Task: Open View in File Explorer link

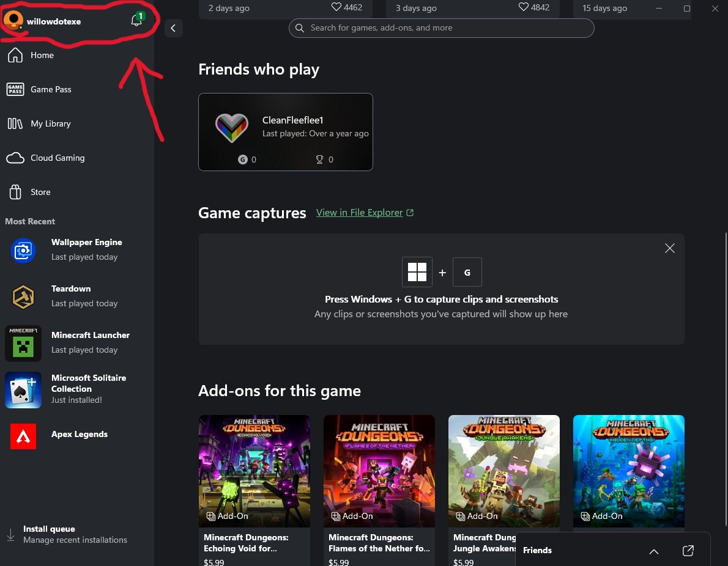Action: tap(360, 212)
